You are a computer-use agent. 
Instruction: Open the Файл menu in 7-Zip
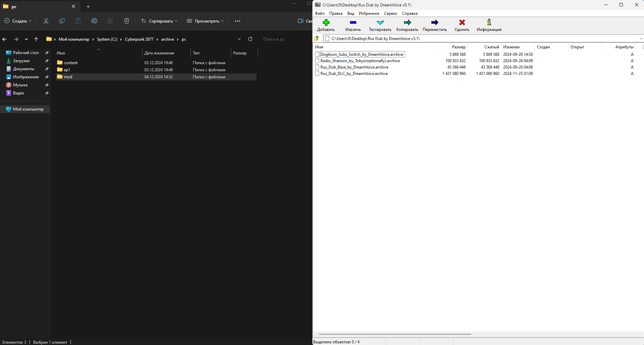pos(319,13)
